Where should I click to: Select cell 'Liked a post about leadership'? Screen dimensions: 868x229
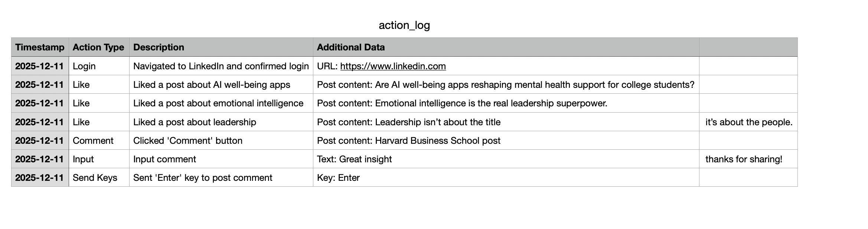221,122
